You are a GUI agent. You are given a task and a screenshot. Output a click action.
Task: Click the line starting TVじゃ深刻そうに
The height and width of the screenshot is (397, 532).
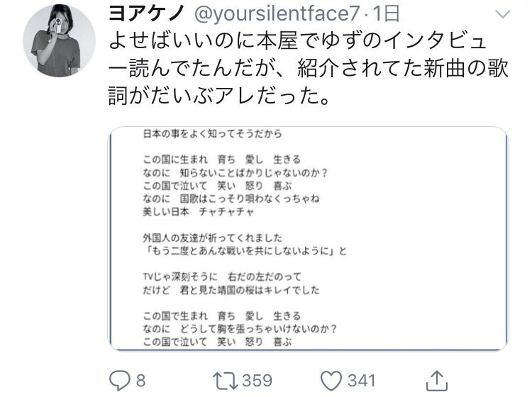coord(222,277)
